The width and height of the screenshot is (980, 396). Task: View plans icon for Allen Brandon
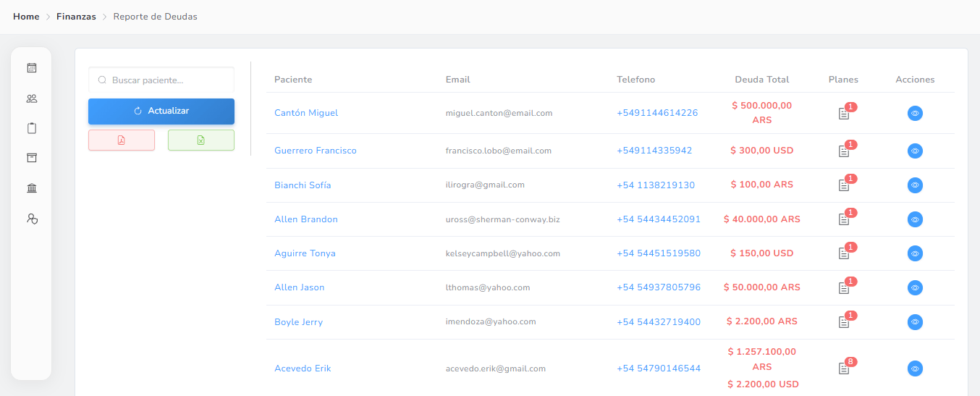click(x=843, y=219)
